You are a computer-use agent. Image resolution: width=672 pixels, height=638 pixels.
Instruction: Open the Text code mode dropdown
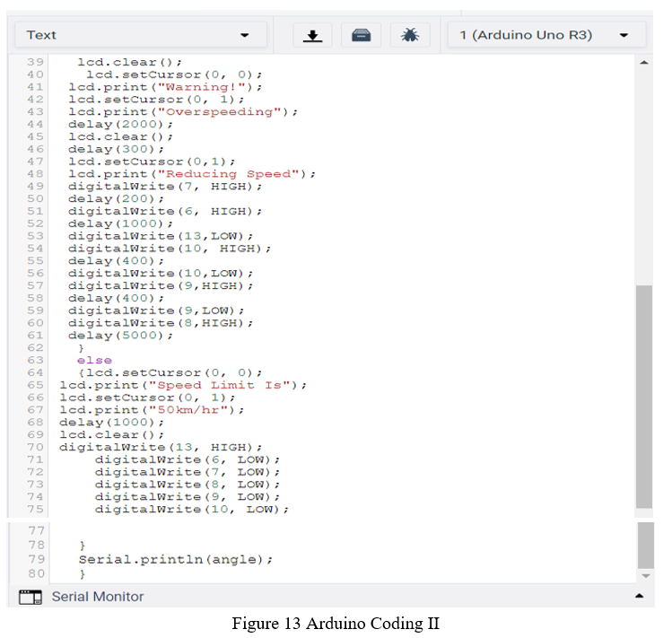(141, 35)
